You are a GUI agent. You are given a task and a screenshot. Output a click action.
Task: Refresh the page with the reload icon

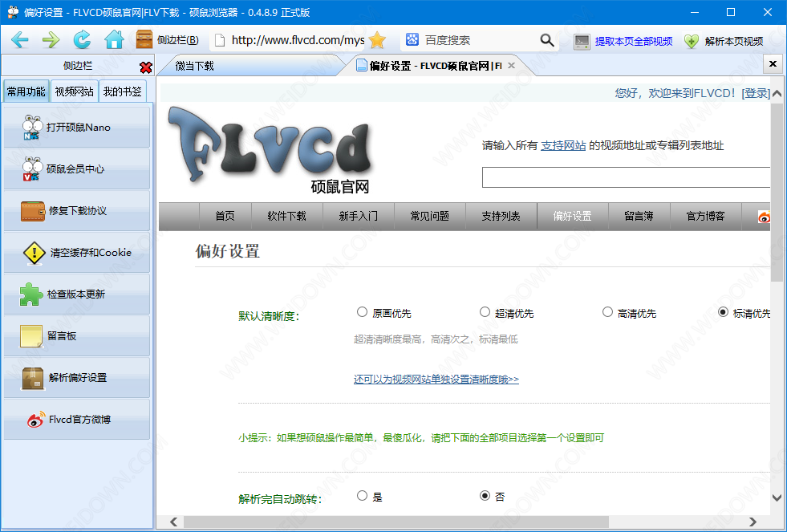pyautogui.click(x=82, y=40)
